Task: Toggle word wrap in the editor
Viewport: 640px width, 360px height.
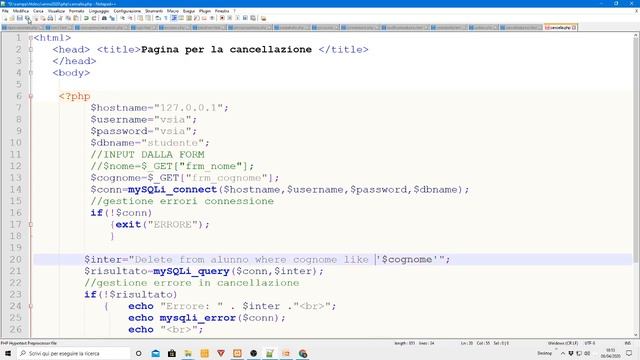Action: tap(158, 18)
